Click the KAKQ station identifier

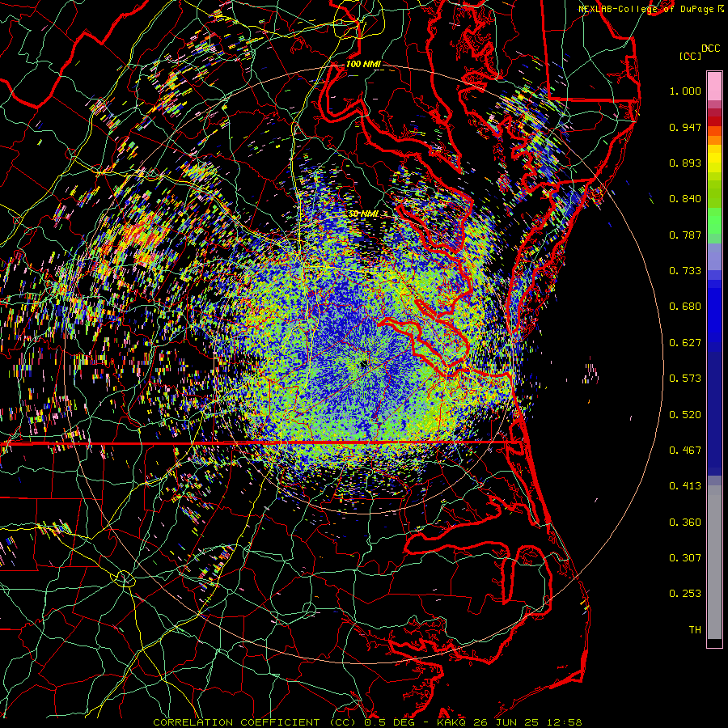click(453, 722)
